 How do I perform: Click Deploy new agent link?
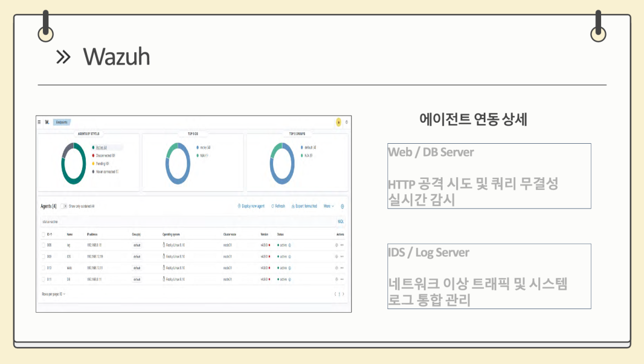point(251,207)
